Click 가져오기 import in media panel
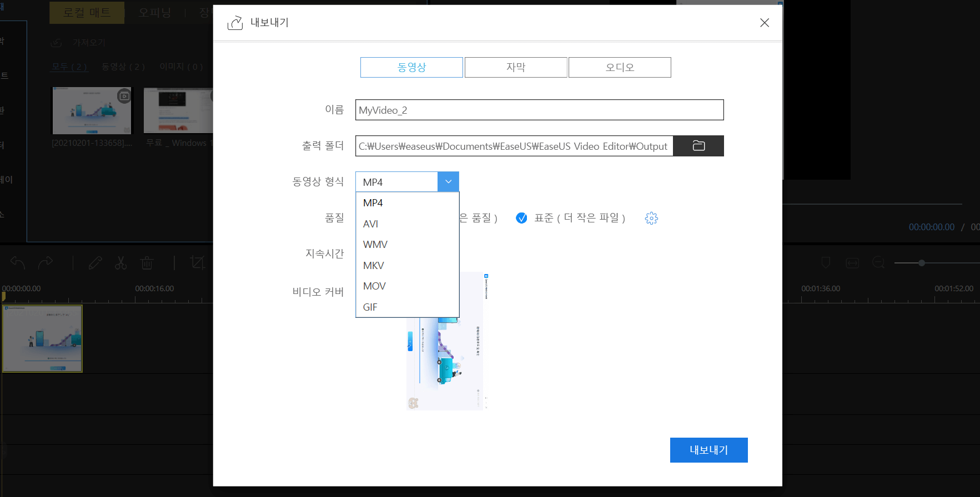Viewport: 980px width, 497px height. click(x=78, y=43)
